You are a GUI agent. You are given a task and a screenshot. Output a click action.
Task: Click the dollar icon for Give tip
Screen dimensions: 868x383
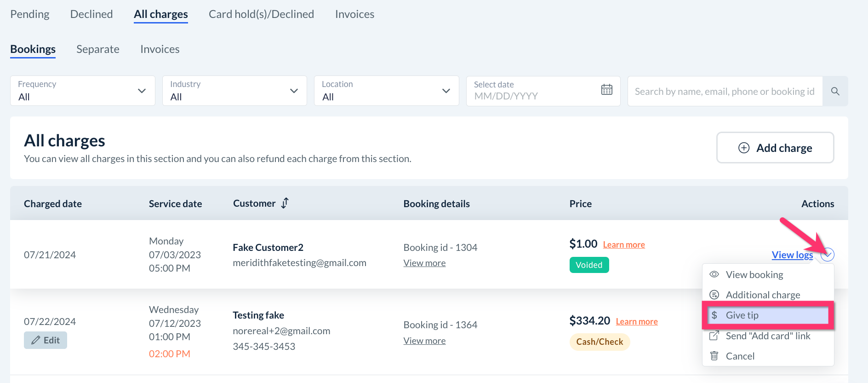(x=714, y=315)
